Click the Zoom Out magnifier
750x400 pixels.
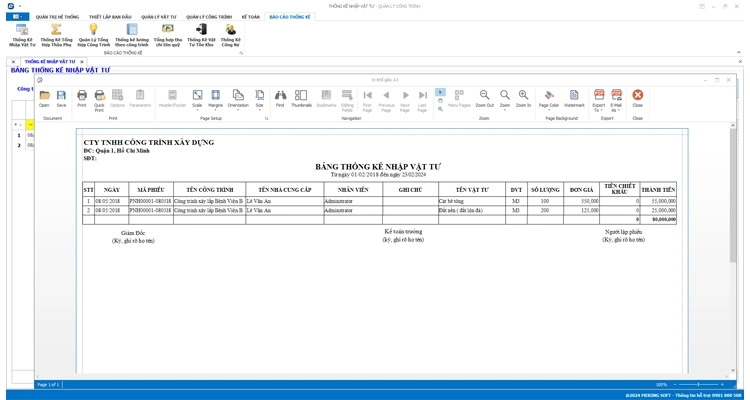click(x=484, y=97)
